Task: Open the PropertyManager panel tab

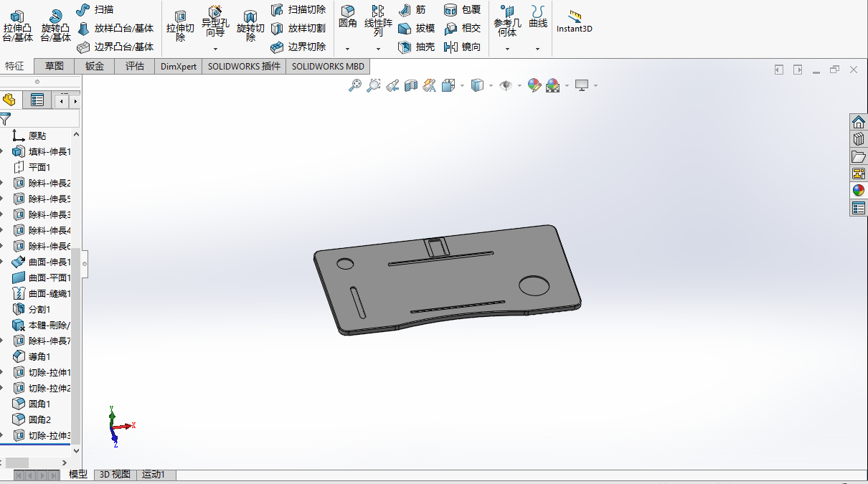Action: point(37,100)
